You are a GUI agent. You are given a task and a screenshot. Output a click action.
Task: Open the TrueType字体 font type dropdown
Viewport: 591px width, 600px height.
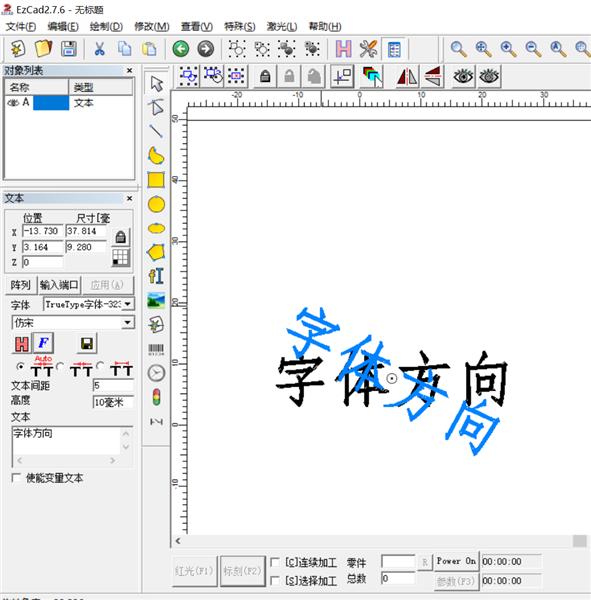tap(128, 304)
